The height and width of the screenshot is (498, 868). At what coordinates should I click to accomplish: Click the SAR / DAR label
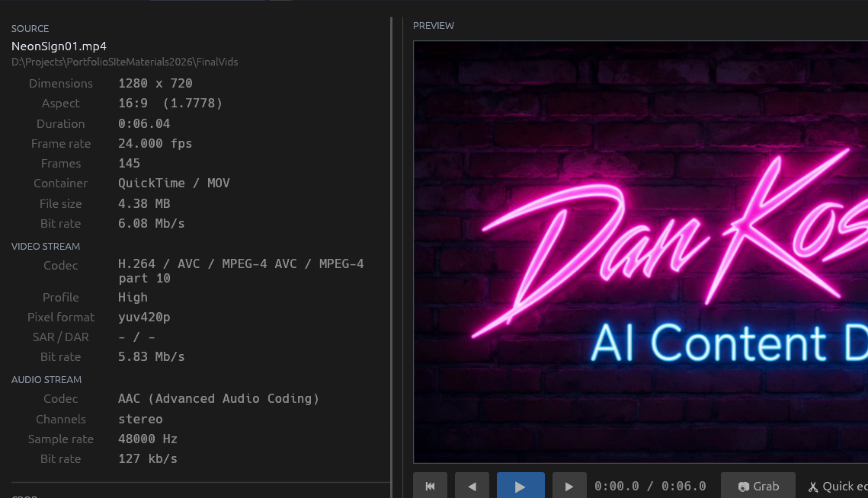(60, 337)
